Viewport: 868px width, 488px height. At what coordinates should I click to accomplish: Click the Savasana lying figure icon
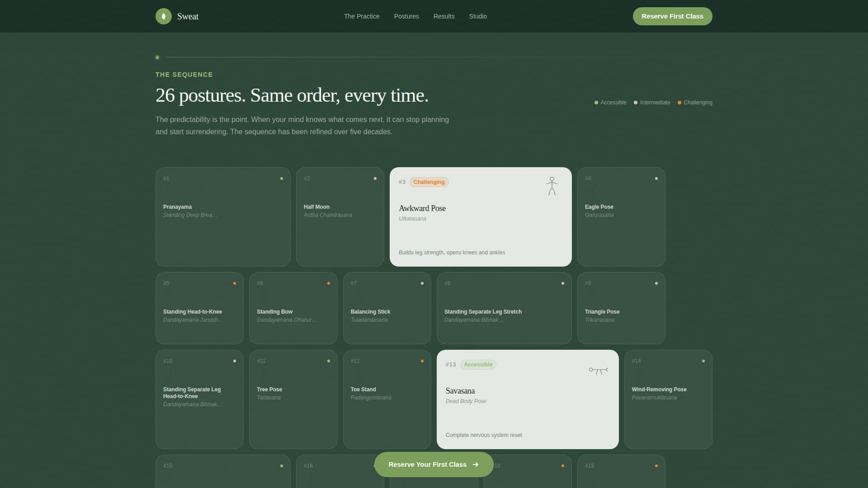coord(598,371)
